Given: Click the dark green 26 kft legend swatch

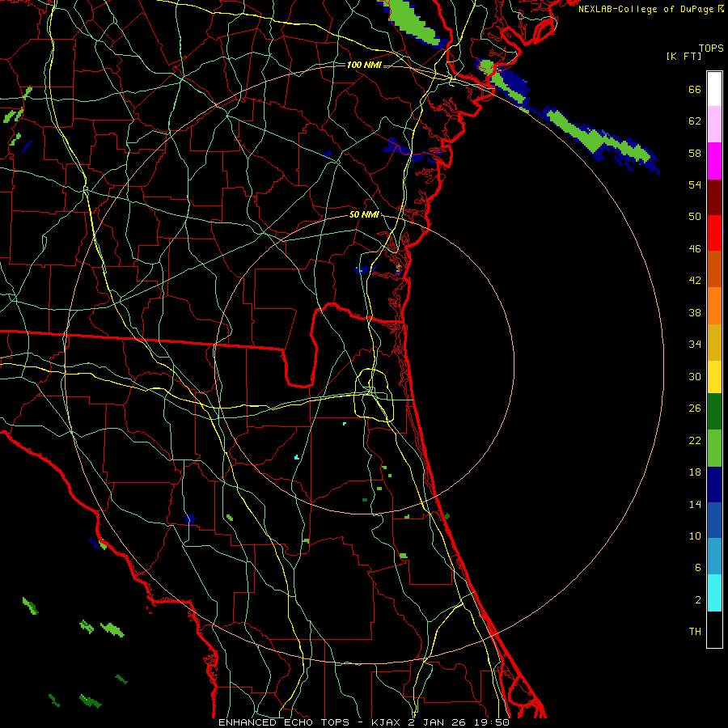Looking at the screenshot, I should coord(714,412).
